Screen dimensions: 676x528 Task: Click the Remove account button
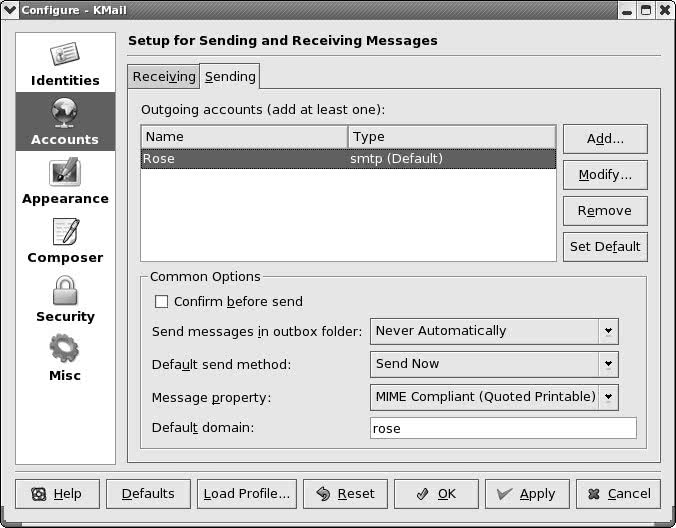[x=605, y=211]
